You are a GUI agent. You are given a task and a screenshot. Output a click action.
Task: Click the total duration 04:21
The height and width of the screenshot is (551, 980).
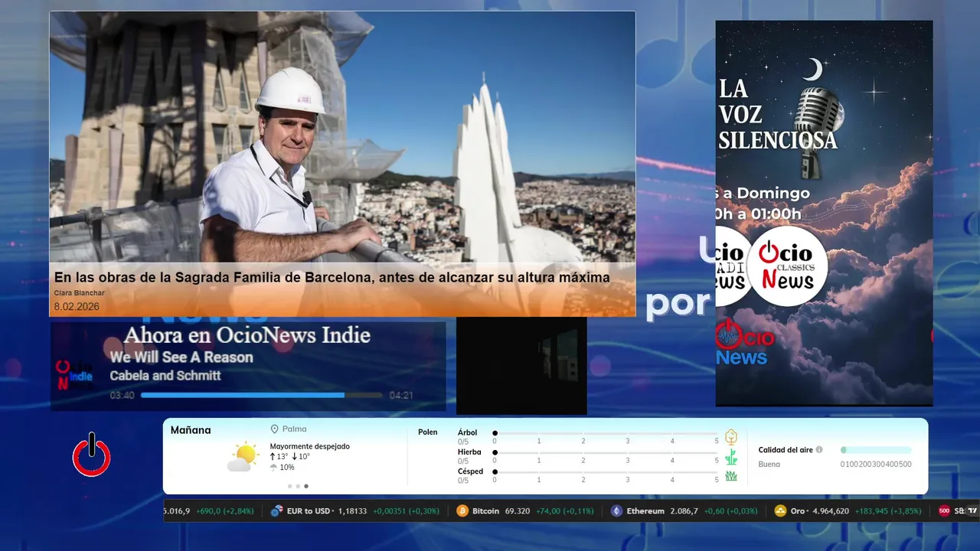pos(401,396)
